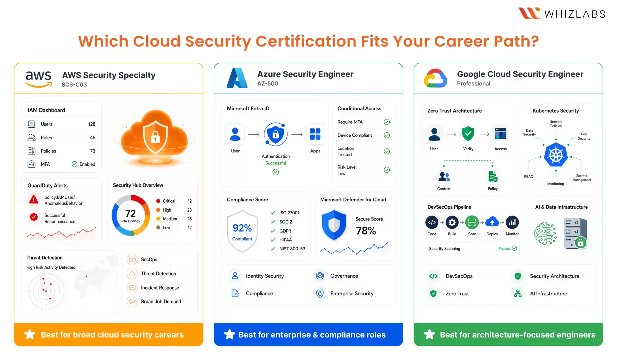
Task: Click the Risk Level Low checkmark
Action: tap(387, 170)
